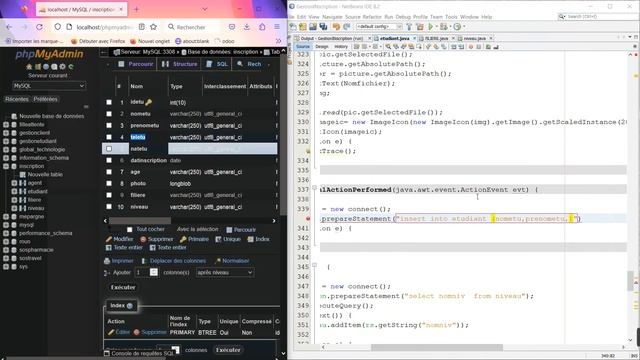Toggle checkbox for natetu column
Image resolution: width=640 pixels, height=360 pixels.
109,149
